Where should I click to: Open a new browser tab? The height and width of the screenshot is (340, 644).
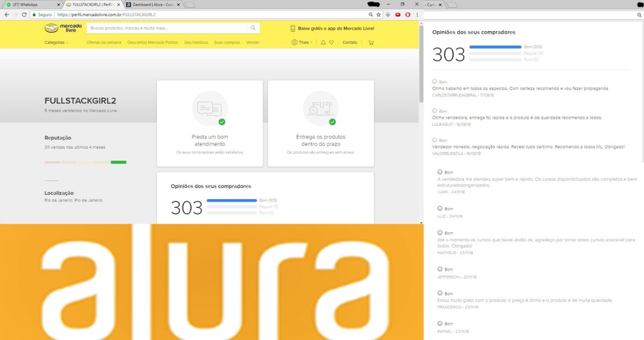[x=189, y=5]
